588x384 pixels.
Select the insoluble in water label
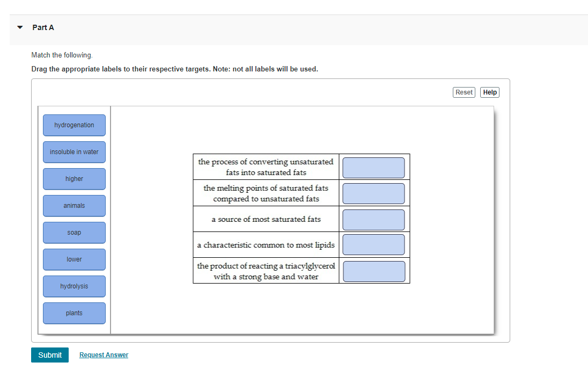74,152
